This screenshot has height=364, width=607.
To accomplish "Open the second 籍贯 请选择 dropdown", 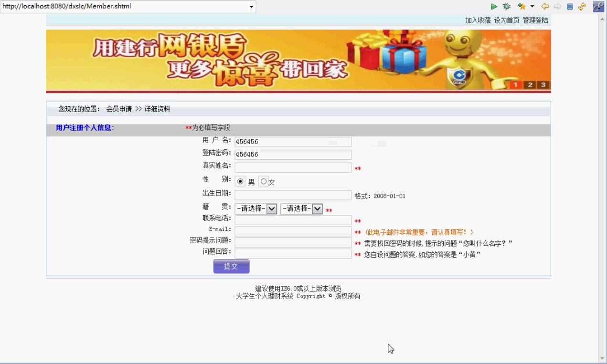I will coord(302,208).
